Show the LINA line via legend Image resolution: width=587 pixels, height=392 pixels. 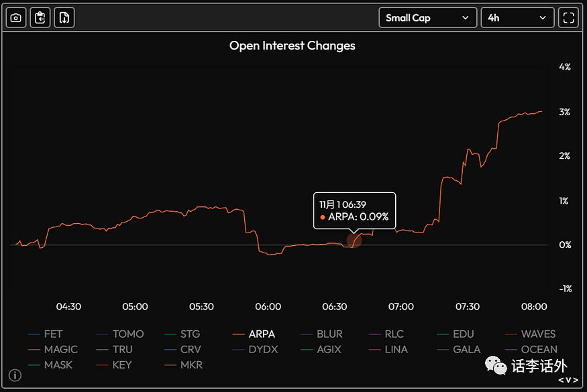[x=388, y=349]
